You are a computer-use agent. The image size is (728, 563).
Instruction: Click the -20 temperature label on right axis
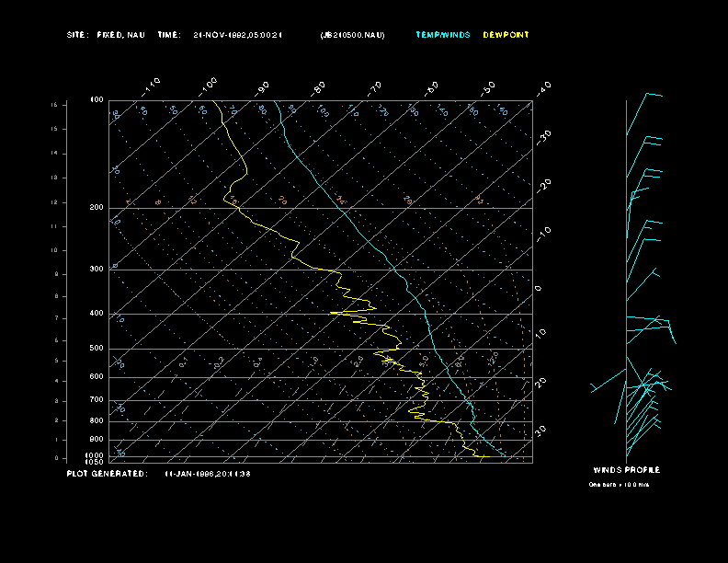(x=544, y=187)
